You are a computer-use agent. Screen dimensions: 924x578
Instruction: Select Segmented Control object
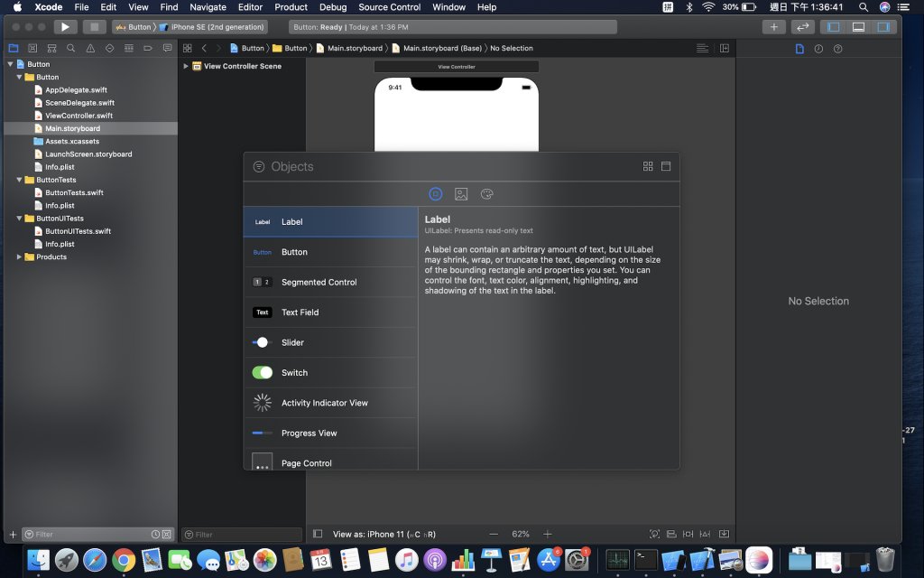pyautogui.click(x=330, y=282)
